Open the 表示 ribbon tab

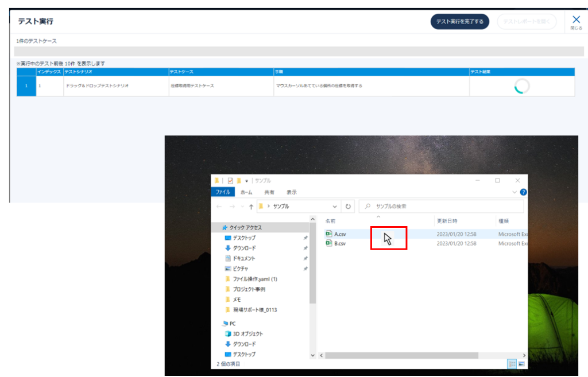coord(292,192)
